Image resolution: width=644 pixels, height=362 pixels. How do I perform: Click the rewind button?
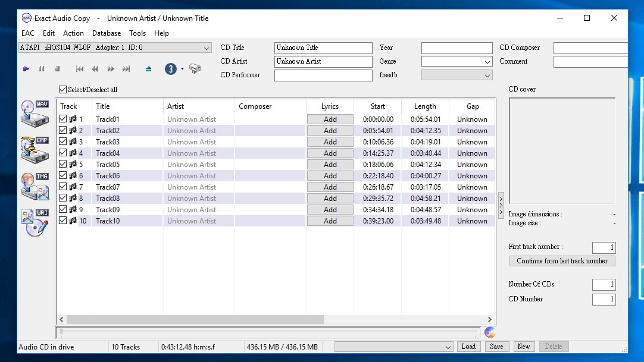[95, 69]
